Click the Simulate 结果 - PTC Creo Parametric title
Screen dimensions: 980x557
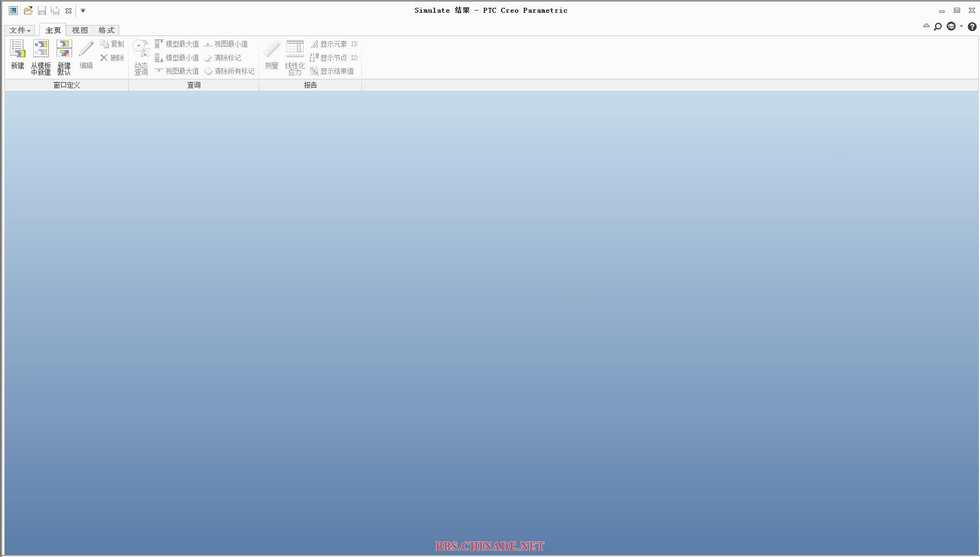click(x=491, y=11)
